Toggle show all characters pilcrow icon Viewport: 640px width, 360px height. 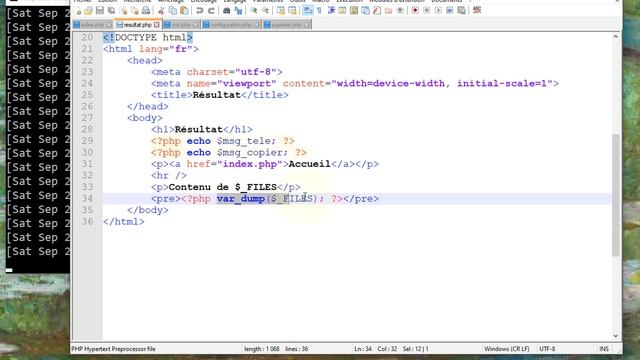(x=319, y=11)
